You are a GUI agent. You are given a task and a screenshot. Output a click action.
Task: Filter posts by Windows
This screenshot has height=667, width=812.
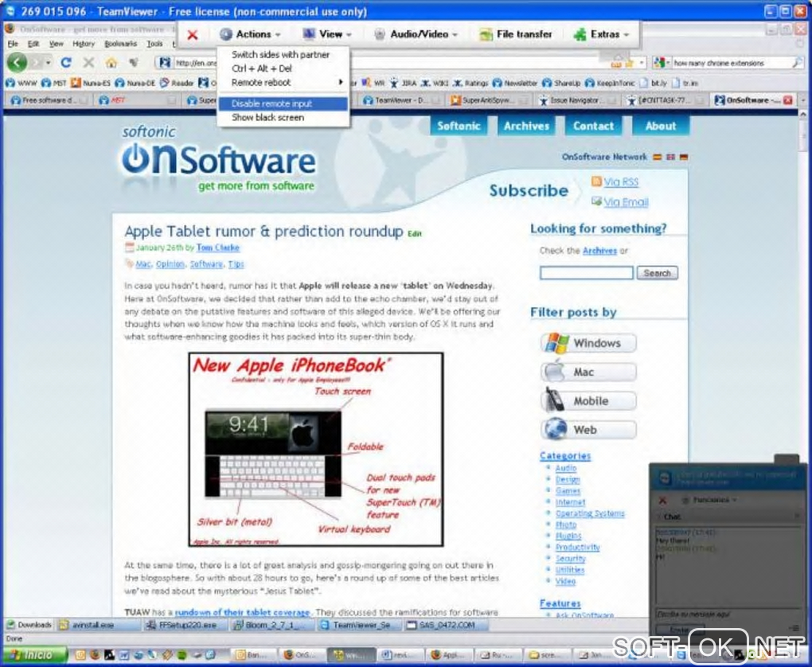(589, 343)
